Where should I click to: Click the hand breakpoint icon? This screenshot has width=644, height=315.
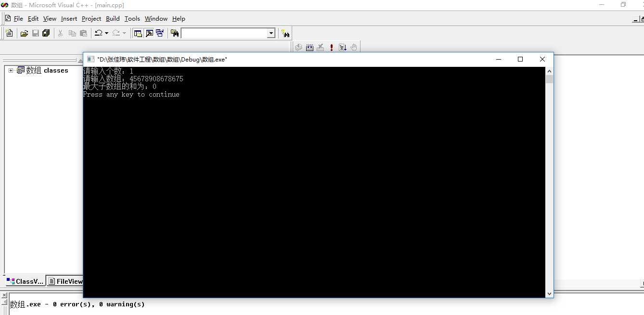(x=354, y=47)
